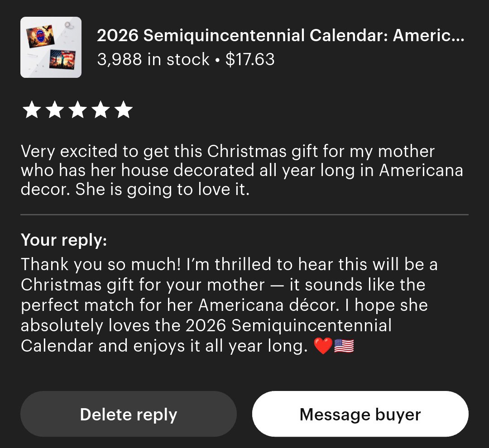
Task: Click the "3,988 in stock" label
Action: coord(153,60)
